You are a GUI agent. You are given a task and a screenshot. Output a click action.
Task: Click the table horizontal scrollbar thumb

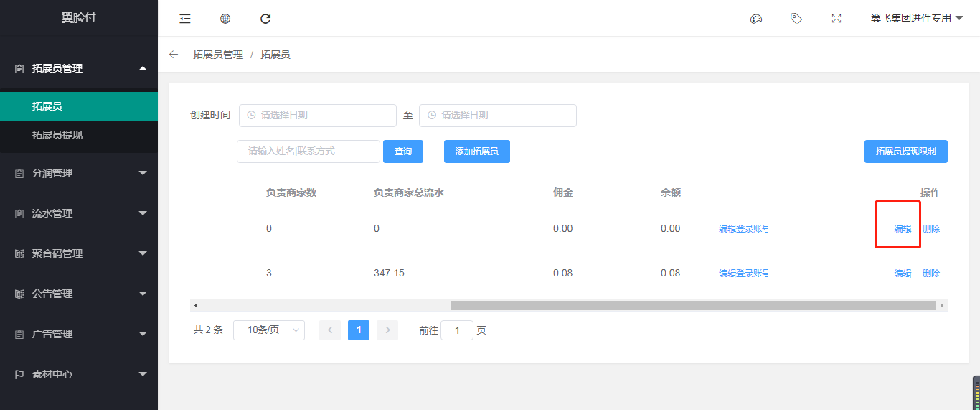[693, 305]
